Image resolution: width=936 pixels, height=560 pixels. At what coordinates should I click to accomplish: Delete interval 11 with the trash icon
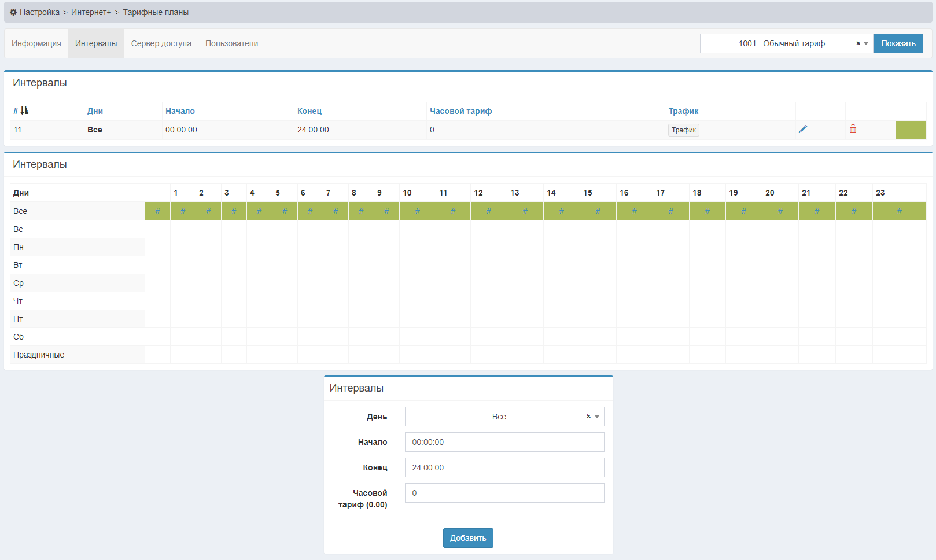(853, 130)
